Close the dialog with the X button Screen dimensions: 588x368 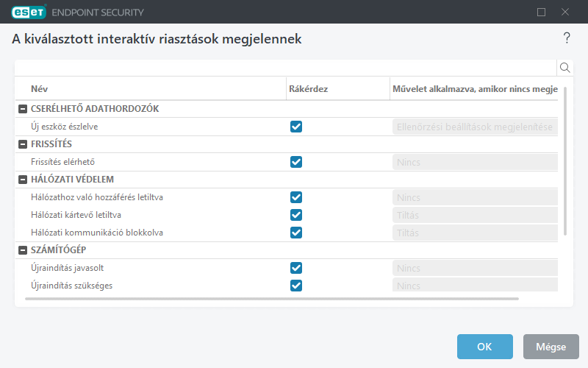[565, 12]
